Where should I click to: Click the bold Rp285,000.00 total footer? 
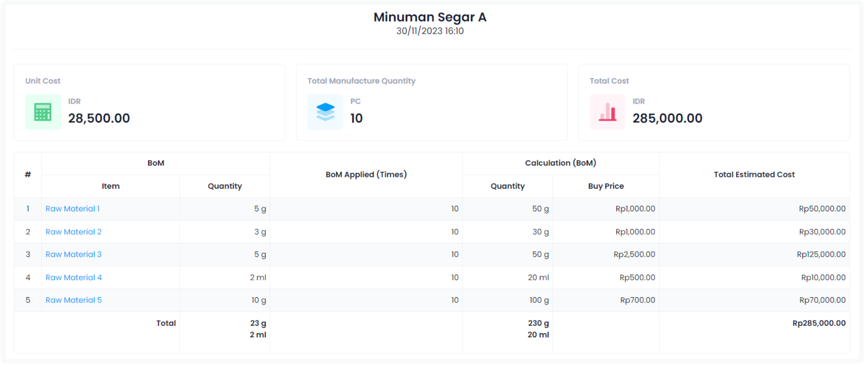(819, 323)
